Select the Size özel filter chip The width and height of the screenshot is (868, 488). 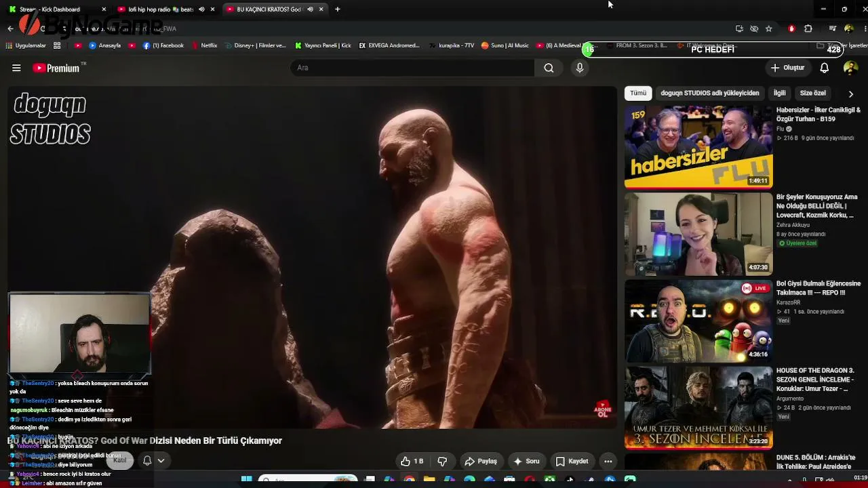click(x=813, y=94)
